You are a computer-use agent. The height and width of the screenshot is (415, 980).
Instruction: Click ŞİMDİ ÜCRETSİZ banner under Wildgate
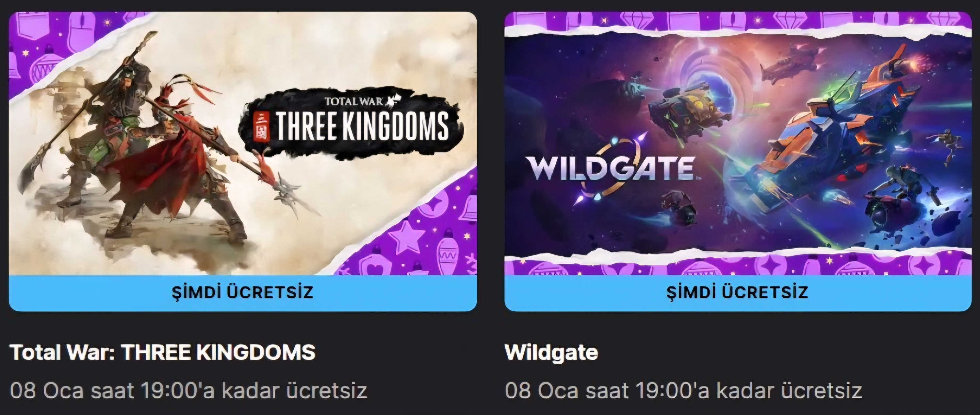[x=737, y=292]
